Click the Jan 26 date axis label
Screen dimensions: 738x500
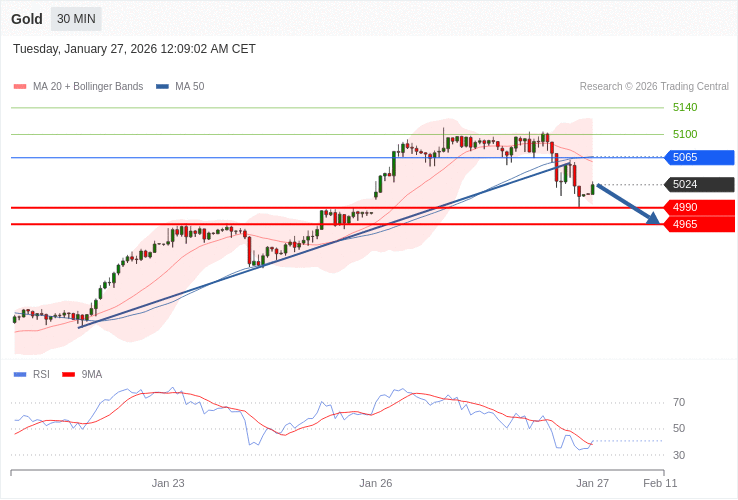(376, 483)
